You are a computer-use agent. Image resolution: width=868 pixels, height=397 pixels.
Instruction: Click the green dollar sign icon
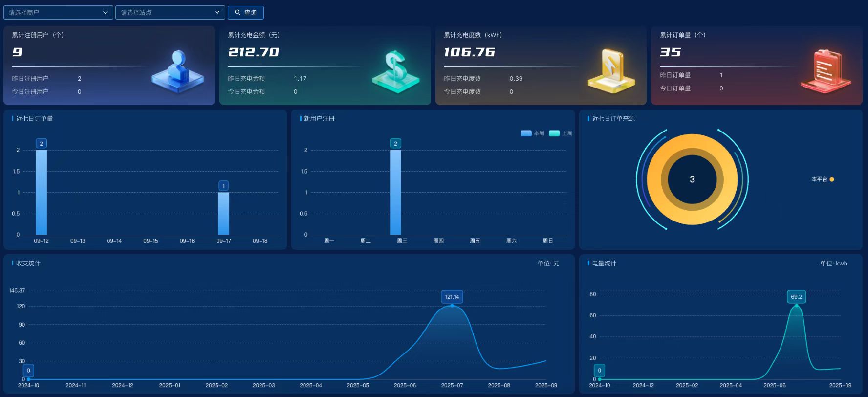(x=395, y=71)
